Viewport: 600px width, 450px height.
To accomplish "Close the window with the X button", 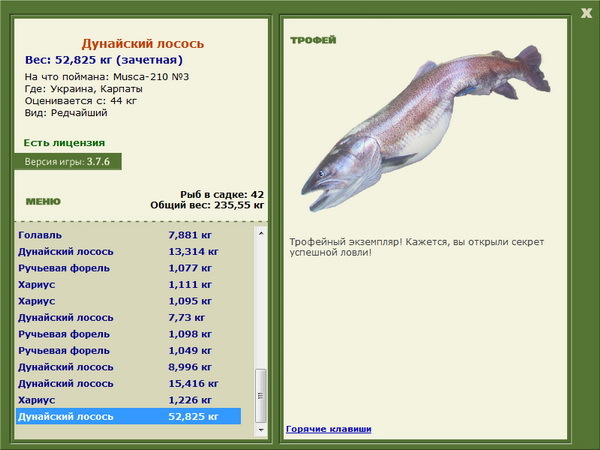I will [x=586, y=13].
